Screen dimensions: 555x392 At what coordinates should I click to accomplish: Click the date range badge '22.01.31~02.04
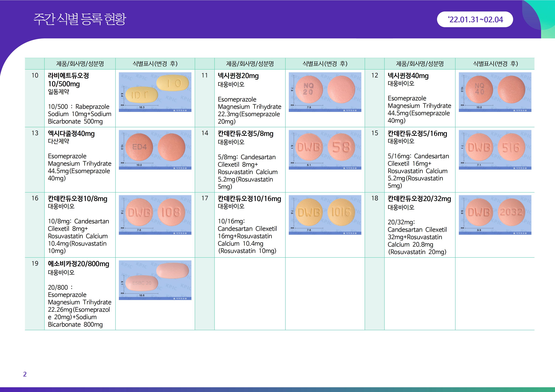(x=475, y=19)
